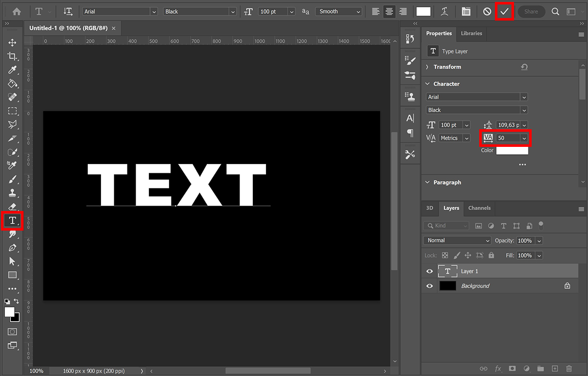This screenshot has width=588, height=376.
Task: Select the Move tool
Action: (13, 43)
